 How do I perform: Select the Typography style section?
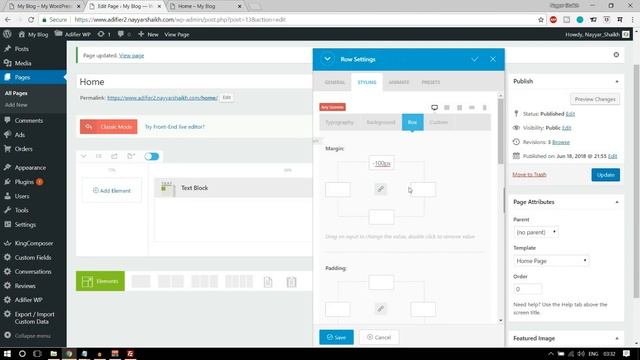pyautogui.click(x=340, y=122)
